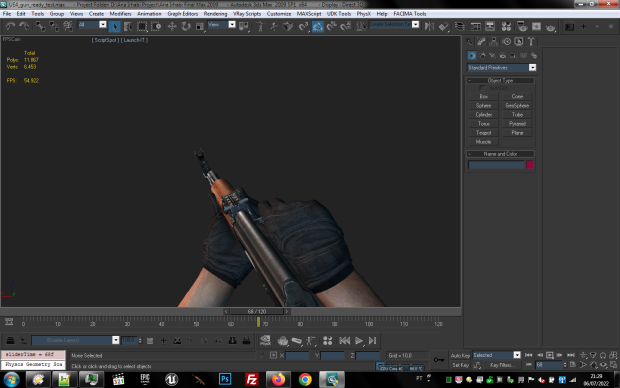Create a Sphere primitive
Viewport: 620px width, 388px height.
[483, 106]
